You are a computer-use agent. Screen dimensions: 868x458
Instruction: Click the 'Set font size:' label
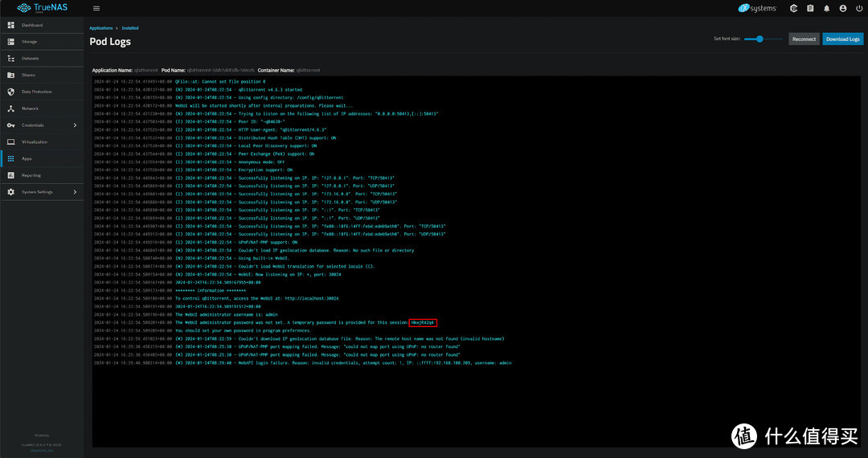pyautogui.click(x=727, y=39)
